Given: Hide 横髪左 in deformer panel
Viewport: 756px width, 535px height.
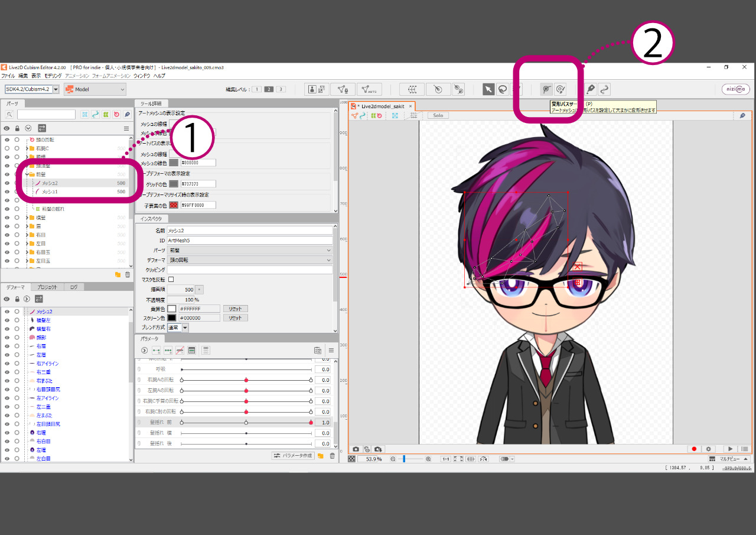Looking at the screenshot, I should (7, 320).
